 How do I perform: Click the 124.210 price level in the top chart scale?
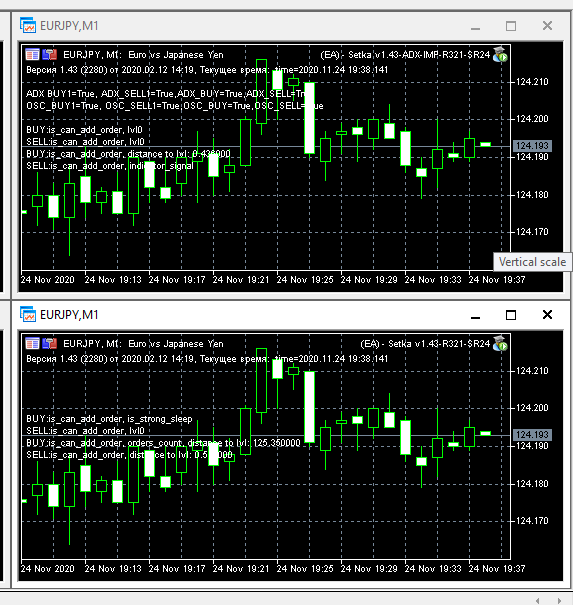click(532, 82)
